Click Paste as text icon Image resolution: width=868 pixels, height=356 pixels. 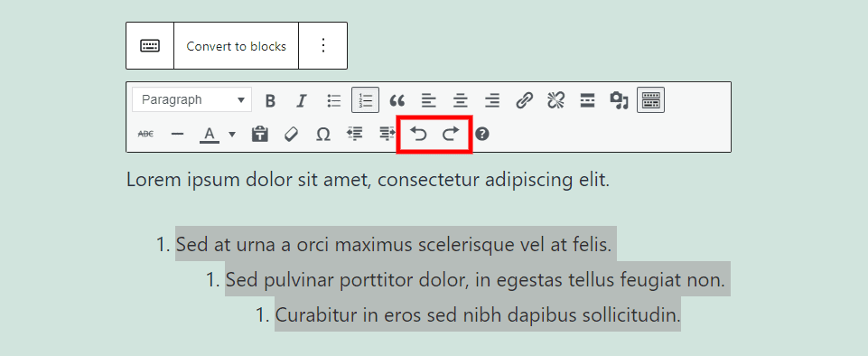coord(259,134)
